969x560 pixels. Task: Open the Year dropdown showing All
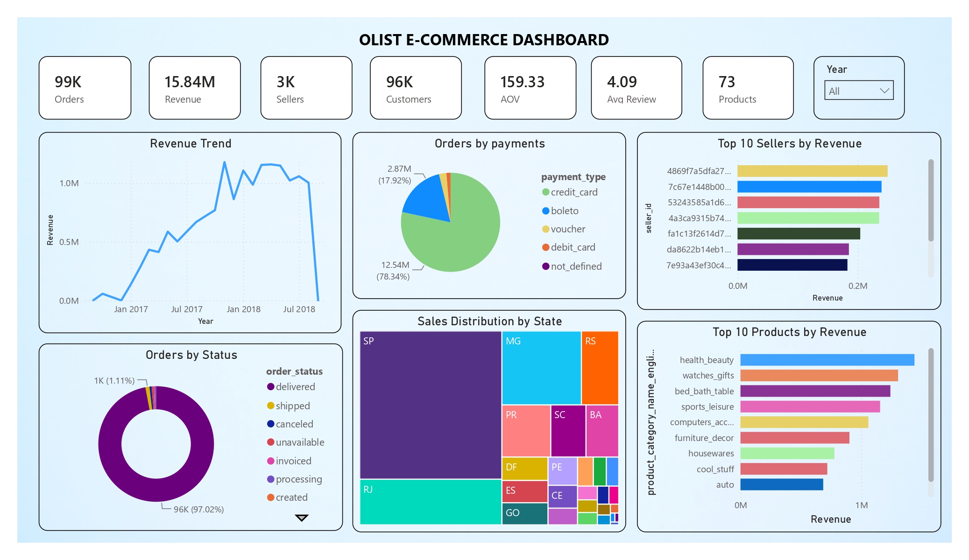coord(859,91)
